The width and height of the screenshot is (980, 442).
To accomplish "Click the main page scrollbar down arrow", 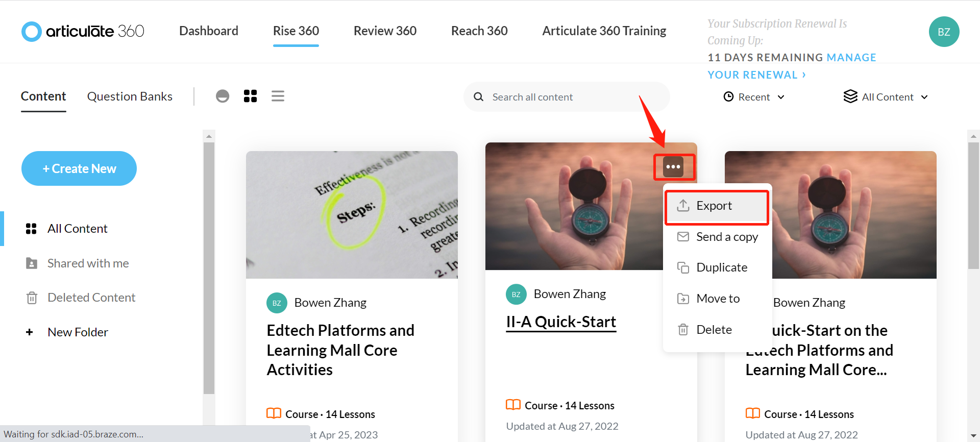I will tap(973, 436).
